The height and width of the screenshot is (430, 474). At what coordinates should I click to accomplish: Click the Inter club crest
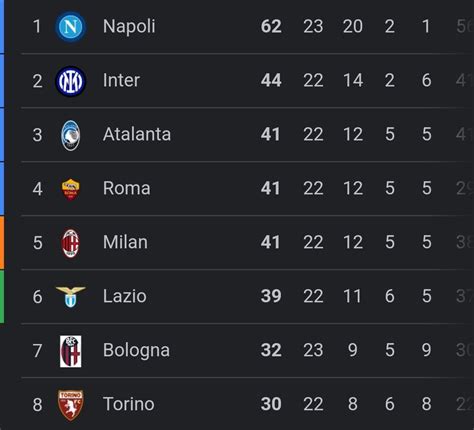tap(71, 81)
